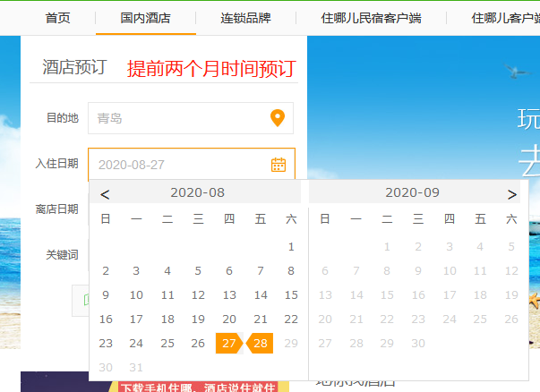This screenshot has height=392, width=540.
Task: Click the location pin icon in destination field
Action: coord(278,117)
